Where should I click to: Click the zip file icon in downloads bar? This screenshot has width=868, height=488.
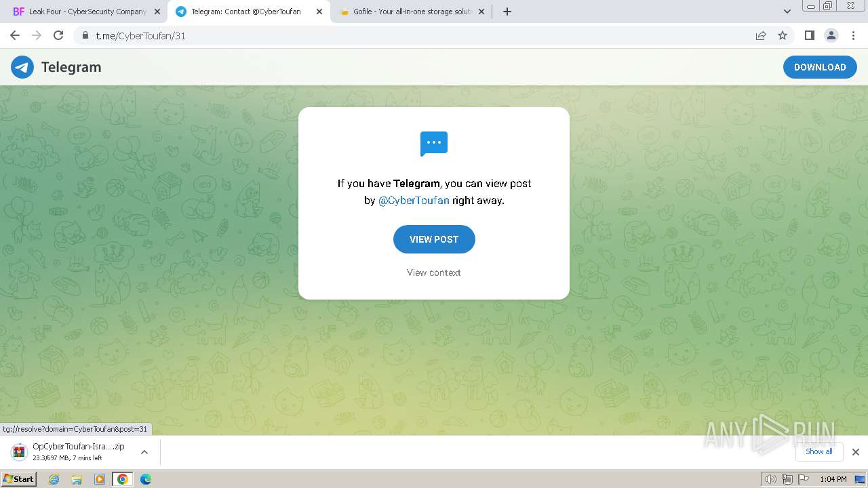coord(20,451)
